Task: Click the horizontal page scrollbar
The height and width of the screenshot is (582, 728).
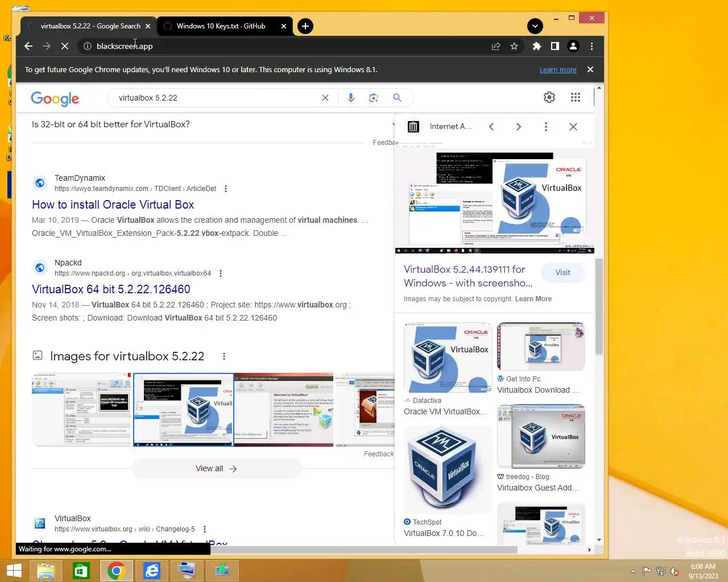Action: tap(364, 550)
